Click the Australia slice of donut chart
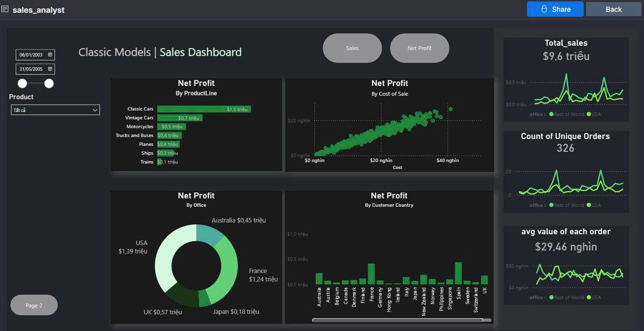The image size is (644, 331). click(x=210, y=235)
